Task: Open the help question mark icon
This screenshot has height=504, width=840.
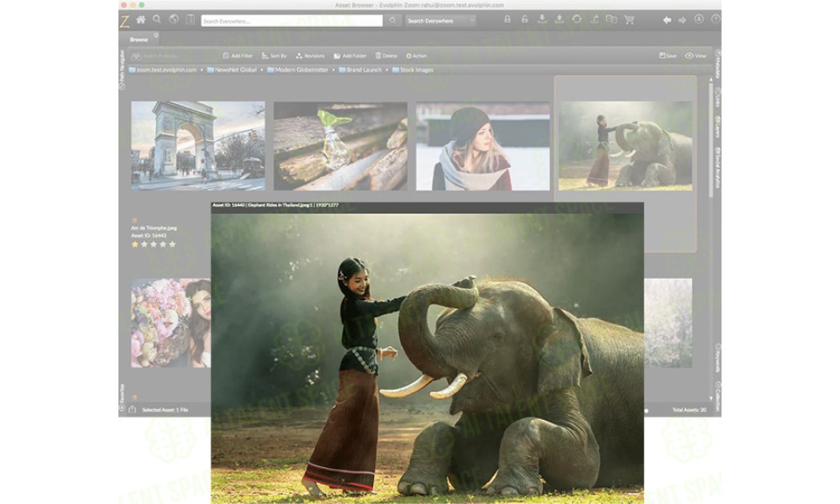Action: click(x=715, y=19)
